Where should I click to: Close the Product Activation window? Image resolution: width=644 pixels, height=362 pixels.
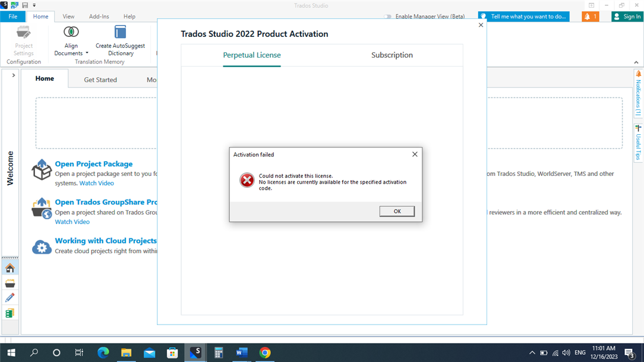481,25
